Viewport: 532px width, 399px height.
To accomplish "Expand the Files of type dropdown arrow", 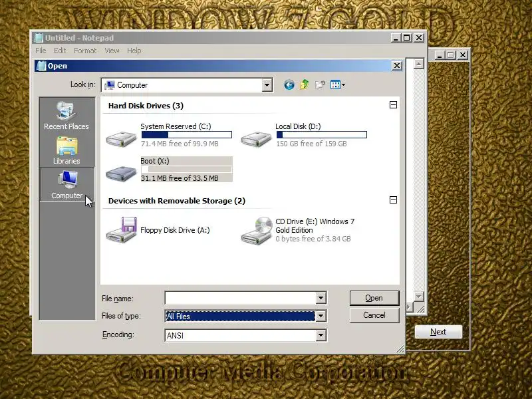I will (x=321, y=317).
